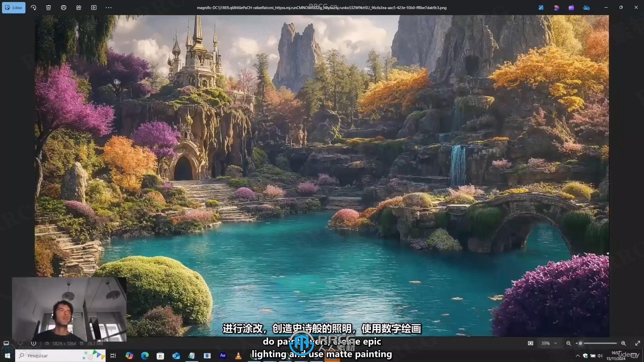Open the three-dots more options menu

click(x=109, y=7)
